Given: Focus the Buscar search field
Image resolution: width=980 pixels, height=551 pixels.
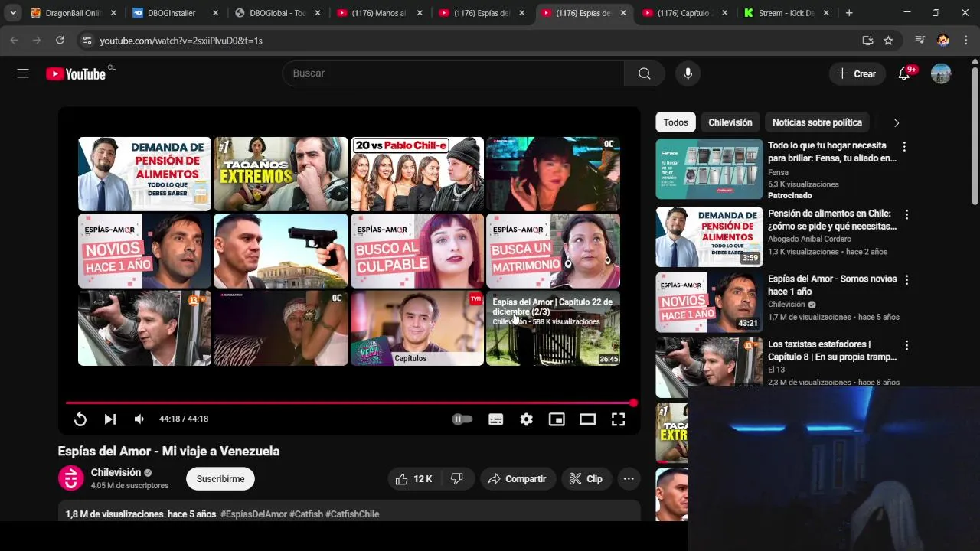Looking at the screenshot, I should pos(453,73).
